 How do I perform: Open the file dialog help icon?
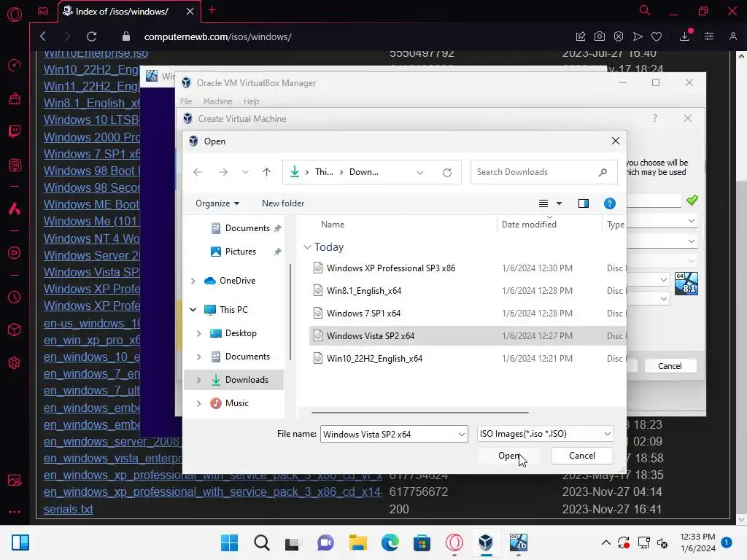click(x=609, y=203)
